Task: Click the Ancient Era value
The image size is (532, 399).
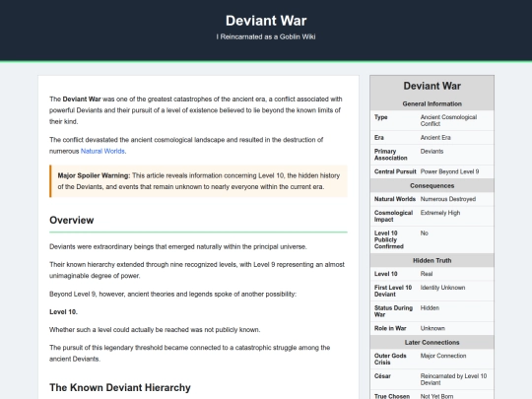Action: tap(435, 137)
